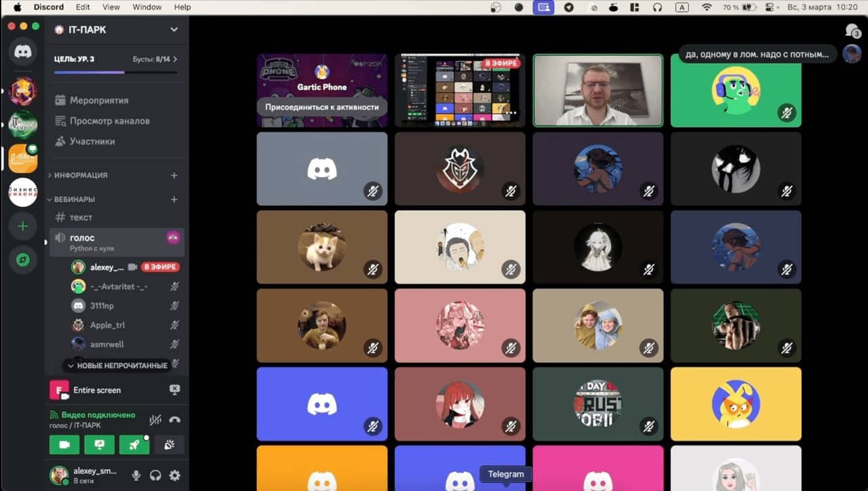Select user asmrwell in voice list
Viewport: 868px width, 491px height.
point(125,344)
